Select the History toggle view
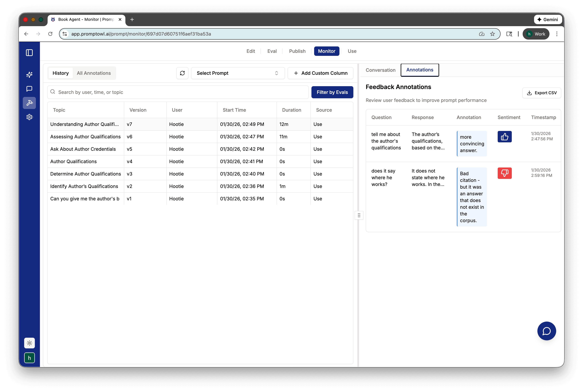This screenshot has width=583, height=392. click(61, 73)
